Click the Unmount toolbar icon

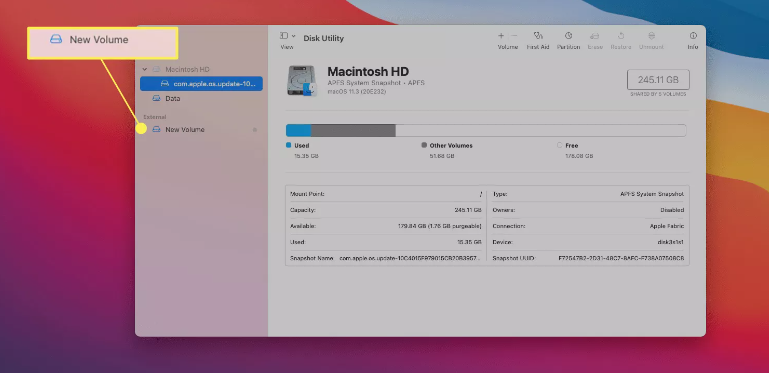[x=651, y=36]
